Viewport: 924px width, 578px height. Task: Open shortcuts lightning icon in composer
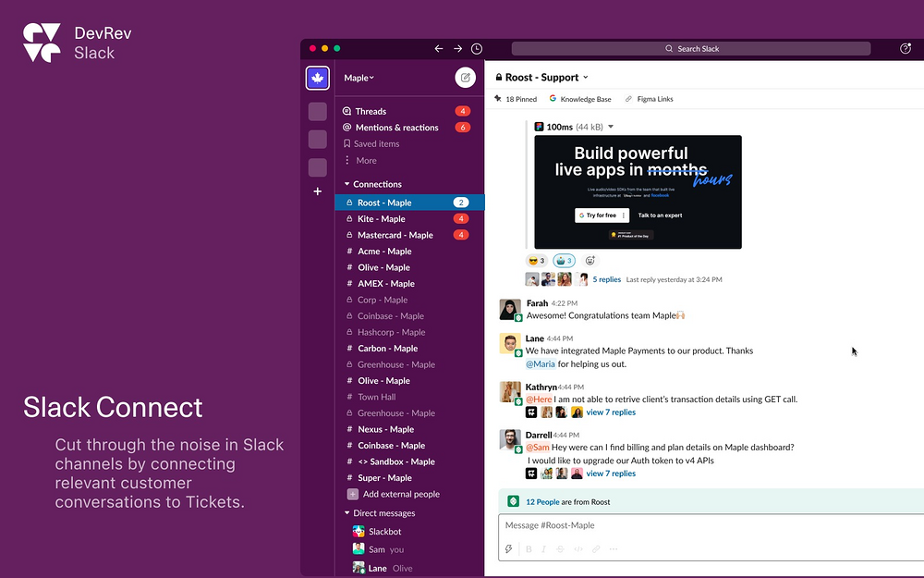509,549
